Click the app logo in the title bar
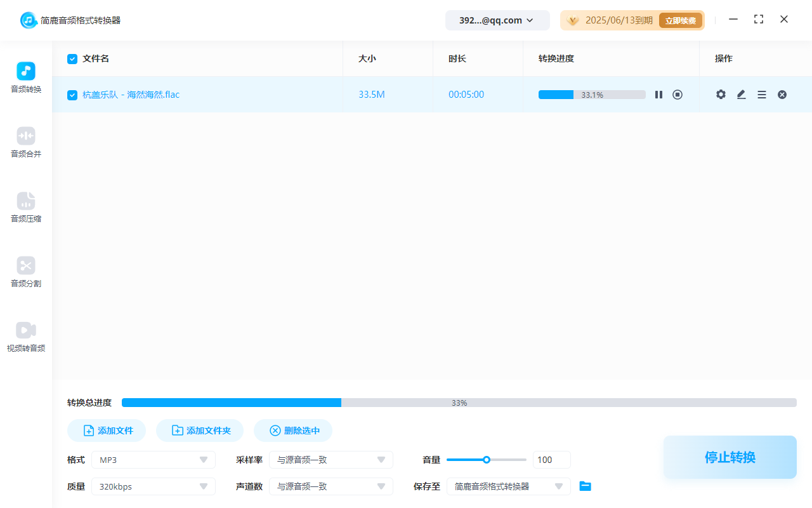The width and height of the screenshot is (812, 508). [29, 20]
